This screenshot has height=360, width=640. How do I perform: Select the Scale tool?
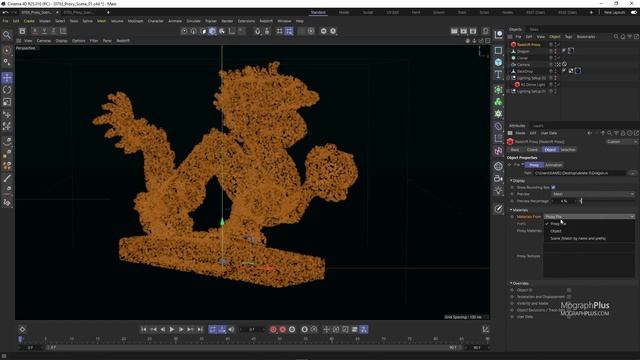click(7, 102)
